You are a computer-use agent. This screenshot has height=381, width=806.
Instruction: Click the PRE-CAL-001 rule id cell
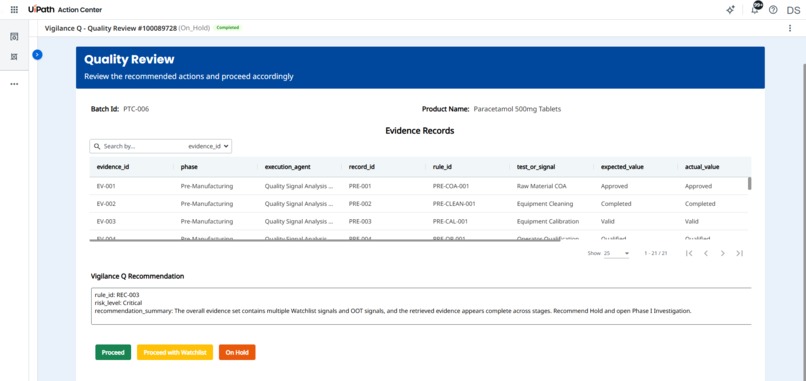click(x=450, y=221)
